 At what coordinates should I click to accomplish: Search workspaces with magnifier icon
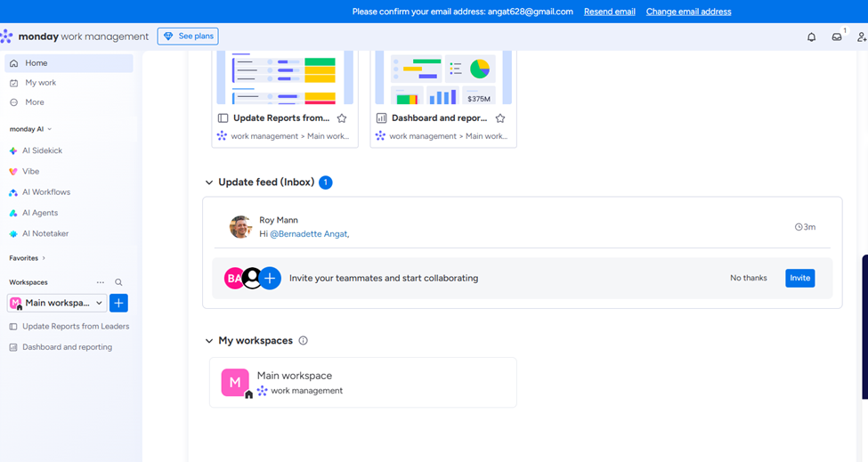coord(118,282)
